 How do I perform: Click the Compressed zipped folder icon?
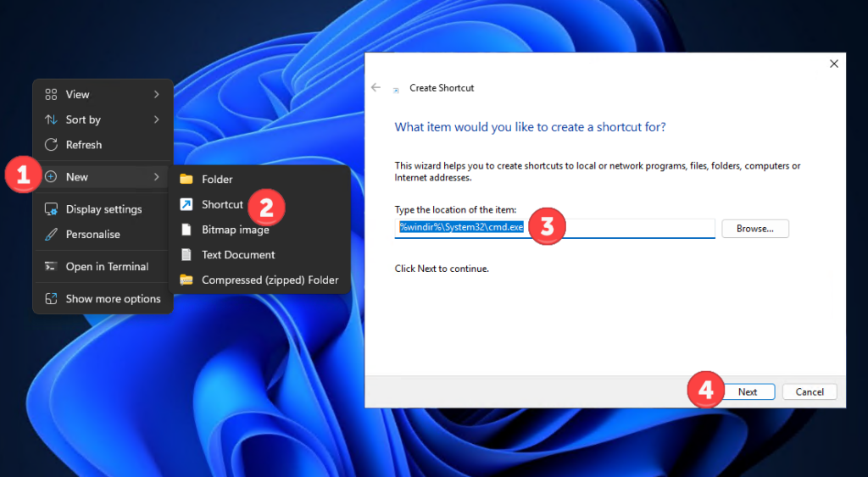coord(186,280)
